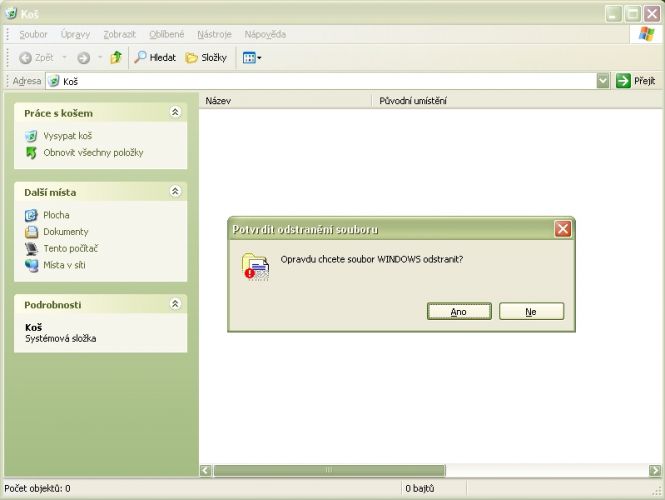Screen dimensions: 665x500
Task: Sort by Původní umístění column header
Action: click(x=517, y=101)
